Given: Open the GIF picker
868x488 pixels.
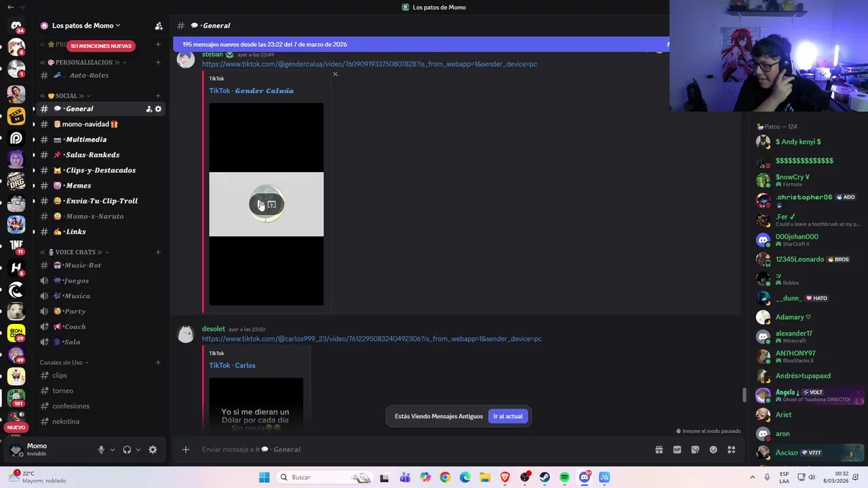Looking at the screenshot, I should click(x=677, y=449).
